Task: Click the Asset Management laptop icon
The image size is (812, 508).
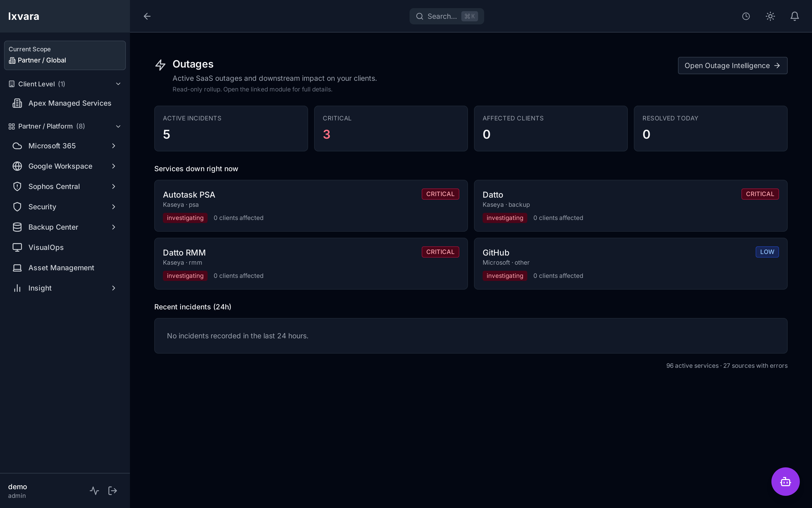Action: tap(17, 268)
